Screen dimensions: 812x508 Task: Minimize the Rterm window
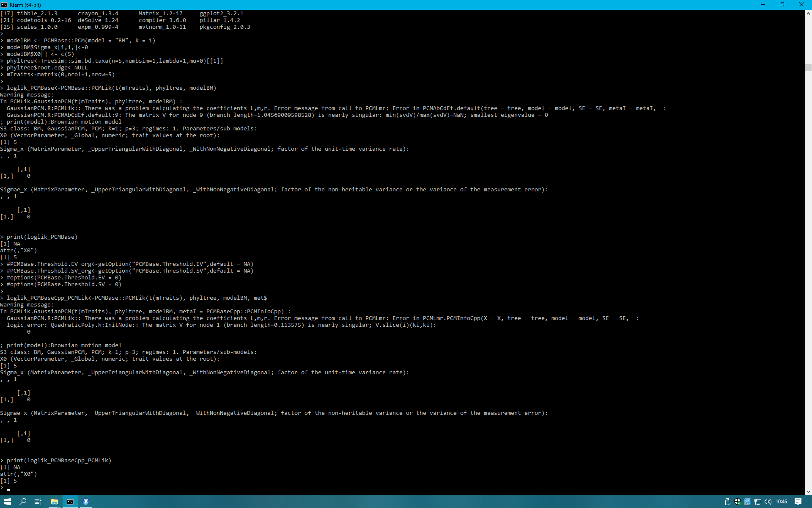[763, 5]
